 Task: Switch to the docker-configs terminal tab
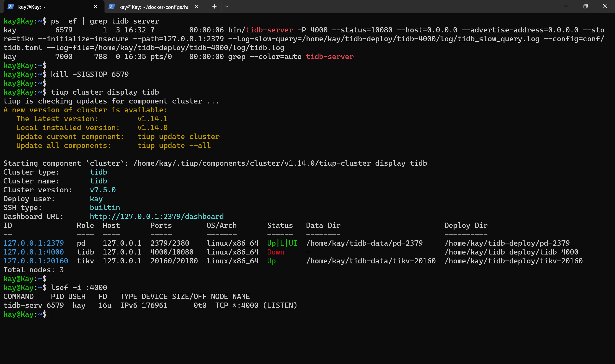coord(153,7)
